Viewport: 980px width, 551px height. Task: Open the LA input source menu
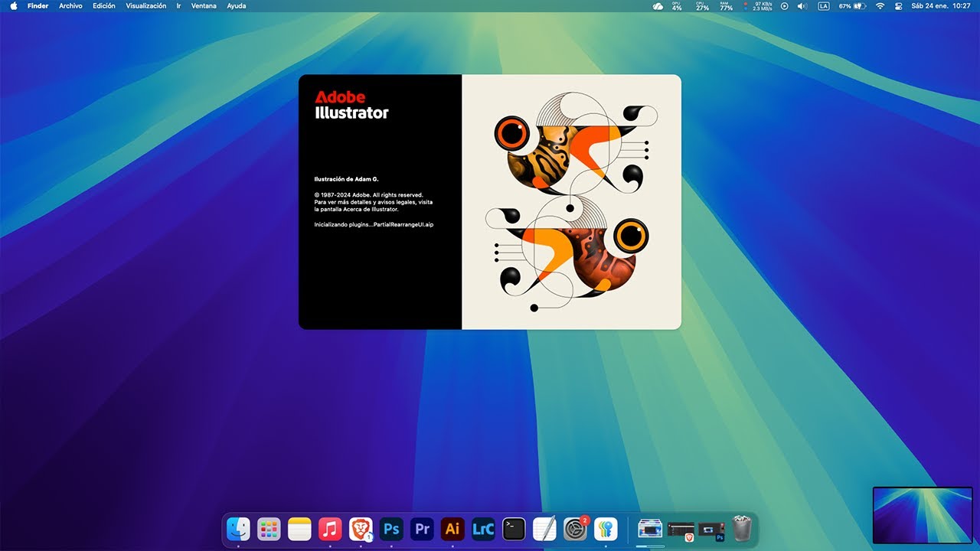(824, 6)
